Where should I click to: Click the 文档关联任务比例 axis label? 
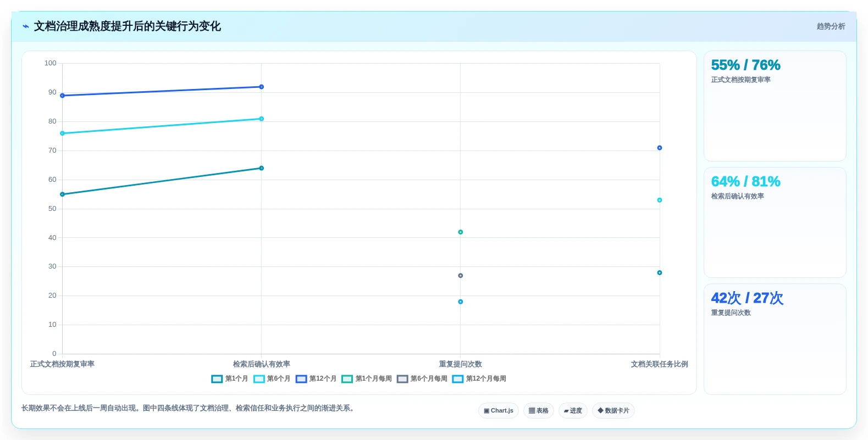point(660,364)
